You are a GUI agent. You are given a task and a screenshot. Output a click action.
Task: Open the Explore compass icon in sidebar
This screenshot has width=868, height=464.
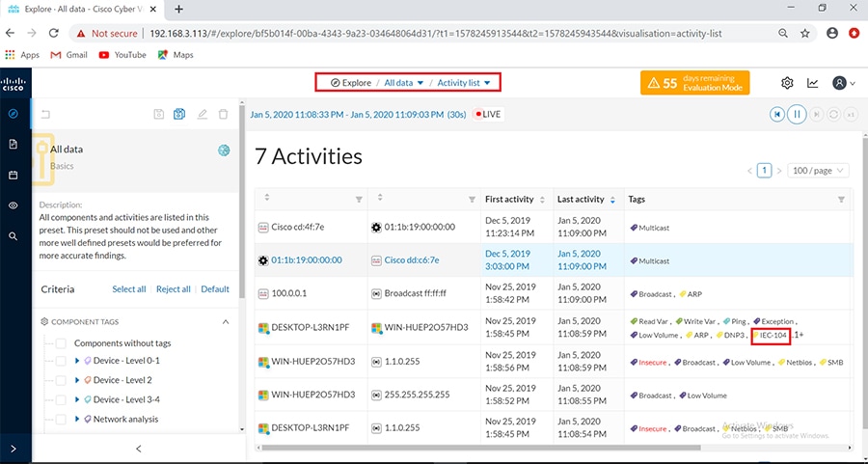pyautogui.click(x=14, y=114)
